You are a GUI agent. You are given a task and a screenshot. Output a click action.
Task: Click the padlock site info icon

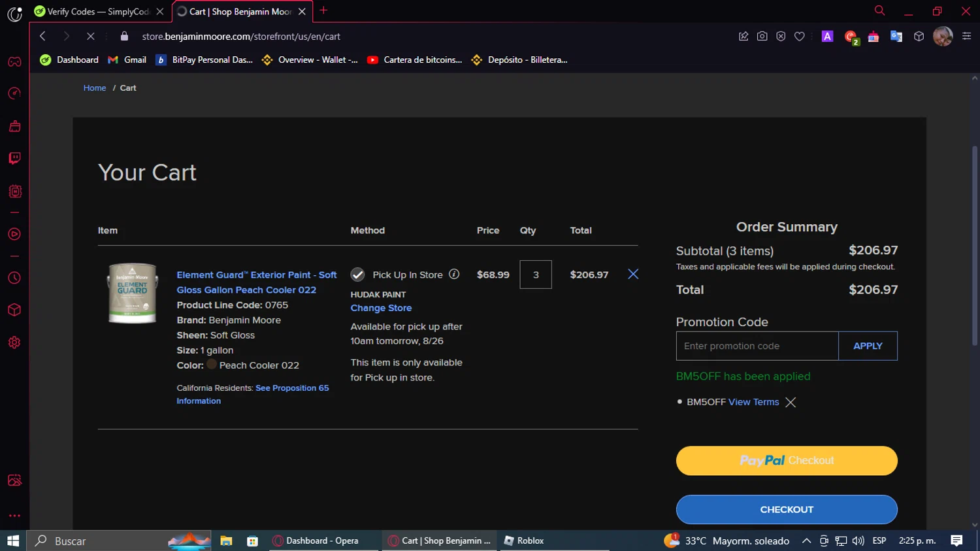pos(125,37)
